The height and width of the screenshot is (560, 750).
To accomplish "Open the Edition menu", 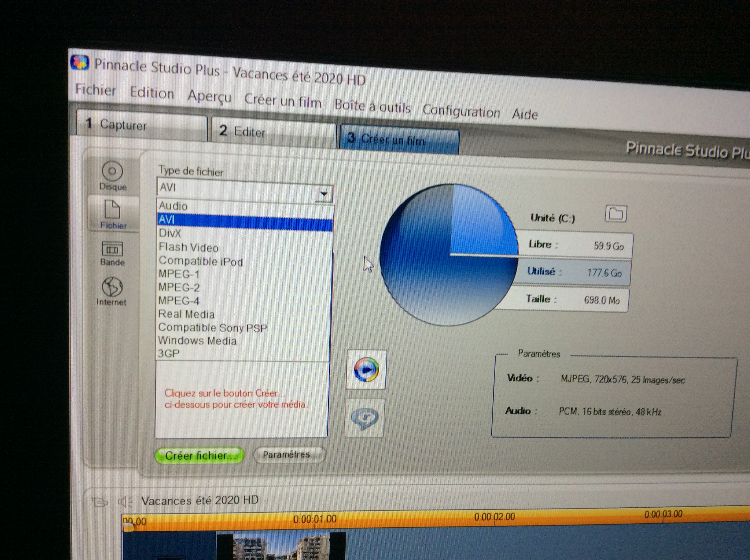I will coord(152,93).
